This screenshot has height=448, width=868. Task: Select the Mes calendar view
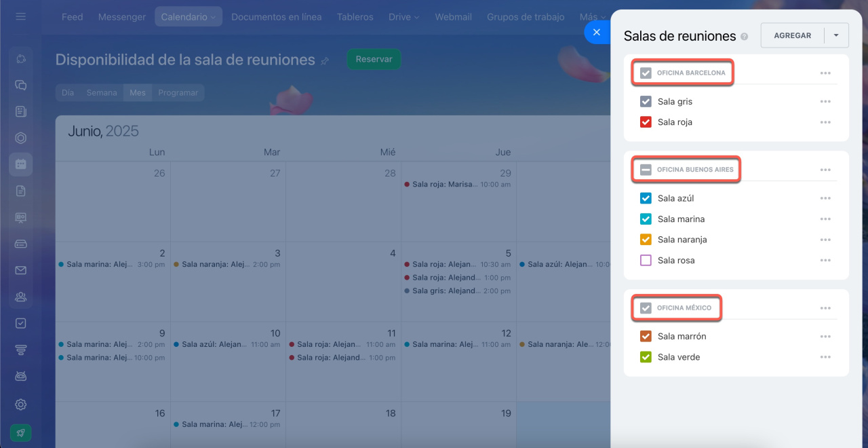pyautogui.click(x=138, y=93)
